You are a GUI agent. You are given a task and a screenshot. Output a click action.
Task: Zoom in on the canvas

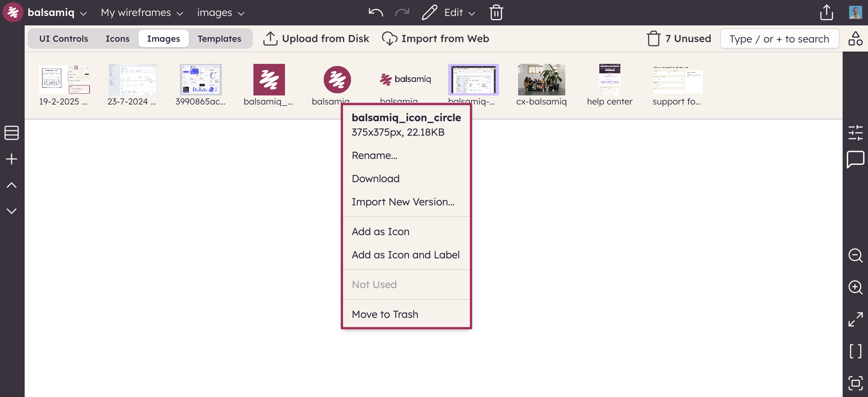coord(855,287)
